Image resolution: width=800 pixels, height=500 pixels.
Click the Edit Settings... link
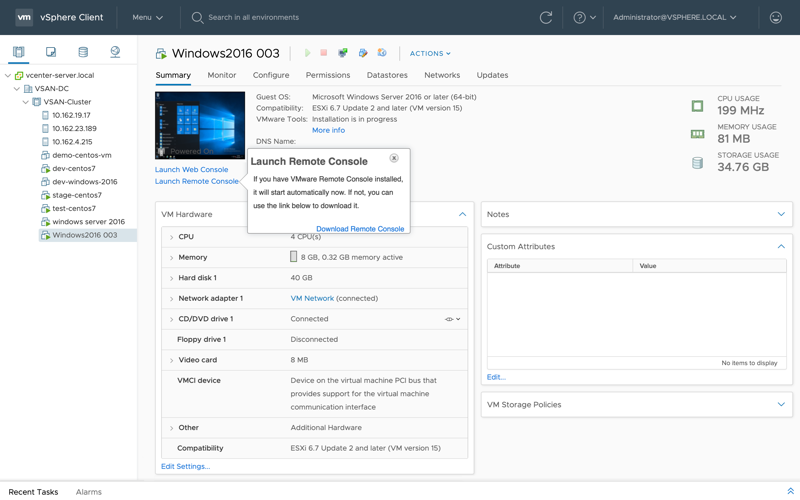[x=186, y=466]
